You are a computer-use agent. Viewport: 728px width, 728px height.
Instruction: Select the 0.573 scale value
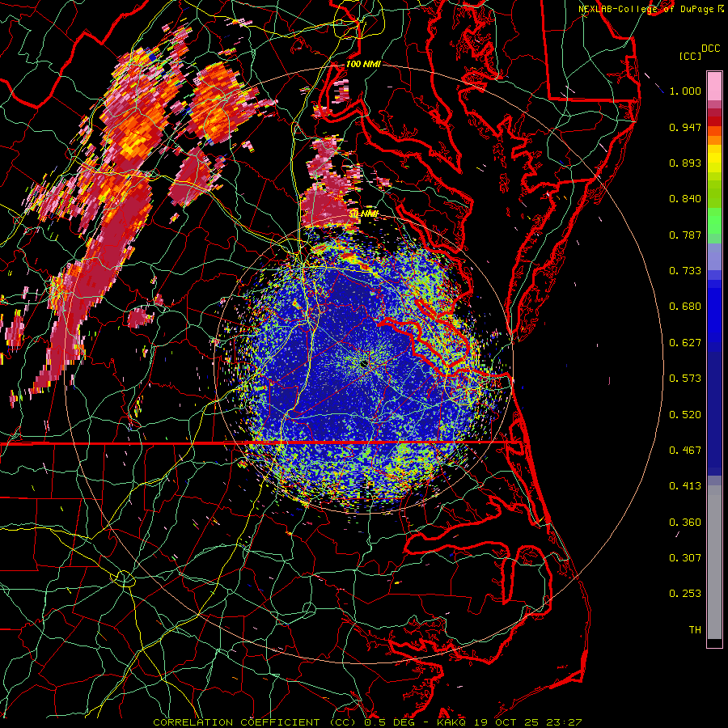685,379
